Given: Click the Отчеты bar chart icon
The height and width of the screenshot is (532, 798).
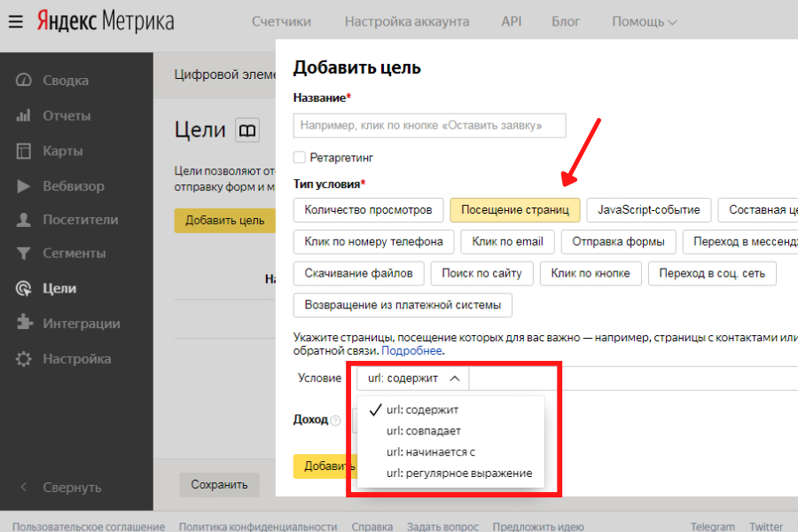Looking at the screenshot, I should [x=25, y=115].
